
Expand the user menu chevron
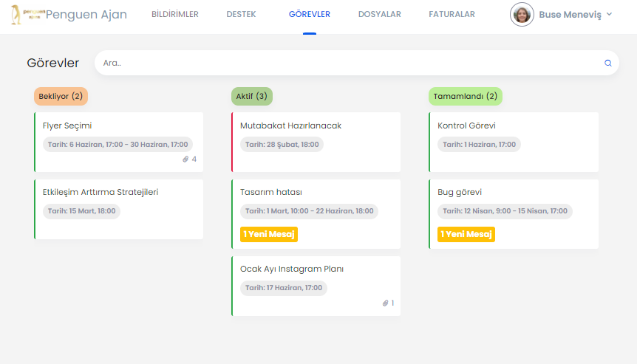[609, 14]
